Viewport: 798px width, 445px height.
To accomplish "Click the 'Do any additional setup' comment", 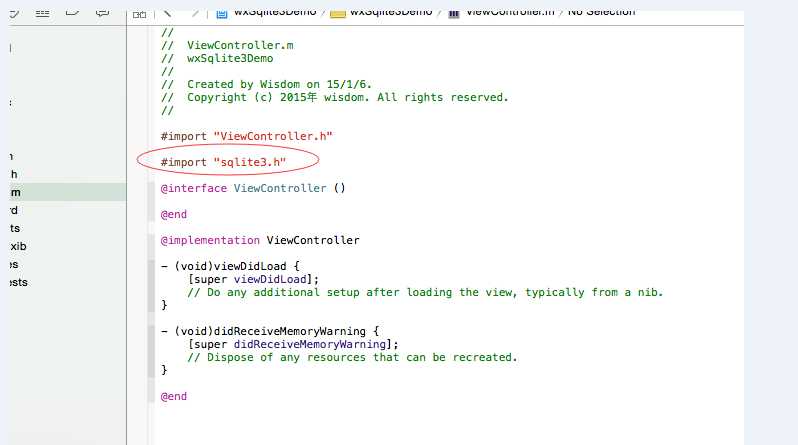I will [x=425, y=293].
